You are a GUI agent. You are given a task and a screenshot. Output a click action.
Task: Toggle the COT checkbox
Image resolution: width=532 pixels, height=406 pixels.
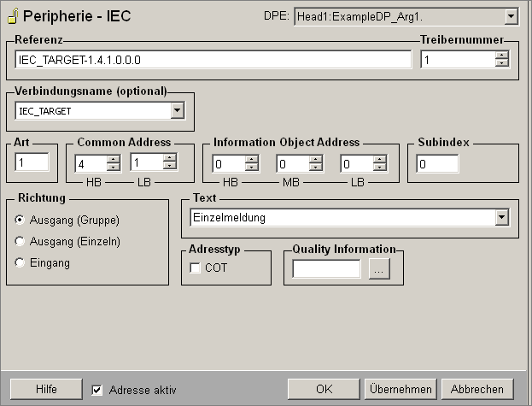[x=195, y=268]
